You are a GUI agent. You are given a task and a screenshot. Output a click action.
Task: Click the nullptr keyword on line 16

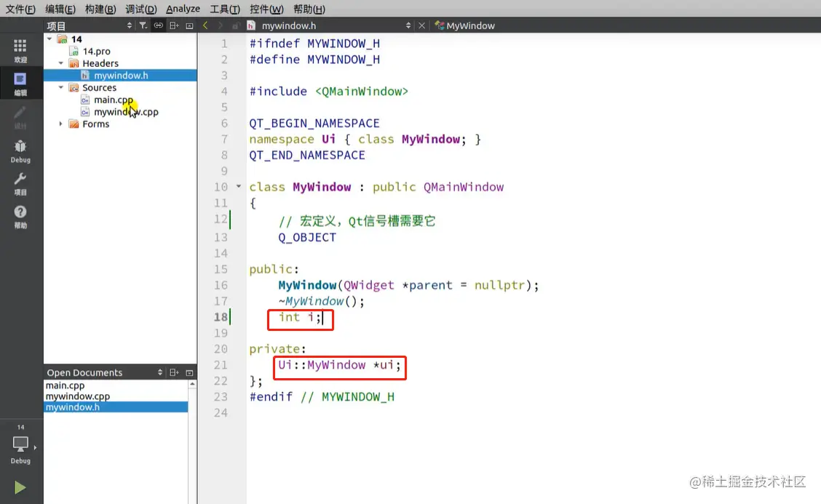pos(499,284)
